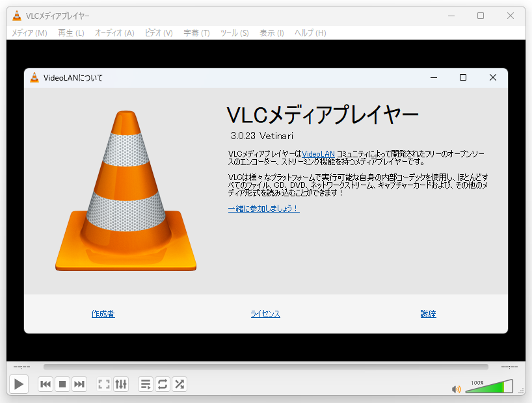
Task: Start playback with the Play button
Action: (19, 384)
